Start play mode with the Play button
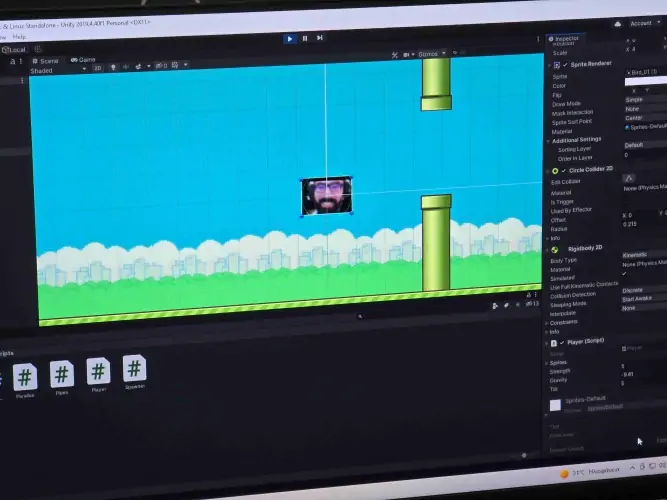 point(290,39)
